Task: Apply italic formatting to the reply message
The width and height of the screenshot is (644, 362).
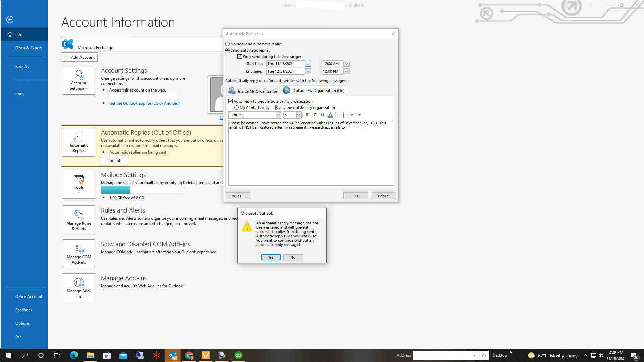Action: point(315,115)
